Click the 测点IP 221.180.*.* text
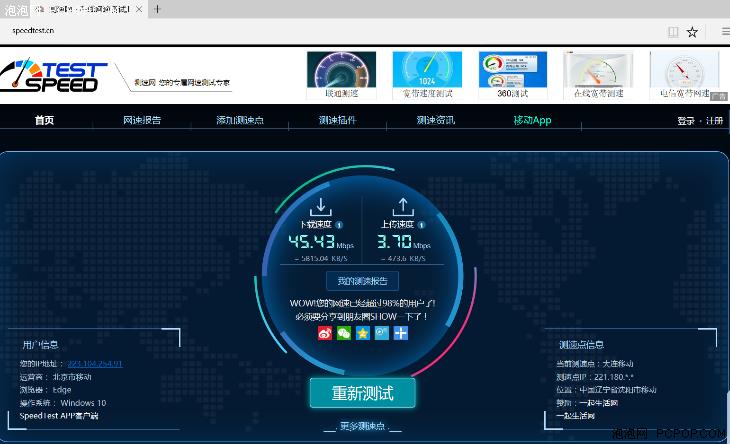 [595, 377]
